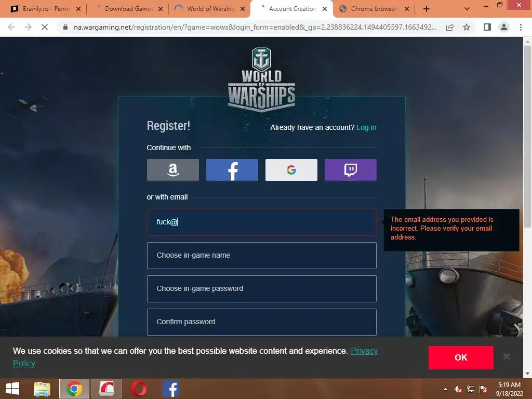Screen dimensions: 532x399
Task: Focus the Choose in-game name field
Action: pyautogui.click(x=262, y=256)
